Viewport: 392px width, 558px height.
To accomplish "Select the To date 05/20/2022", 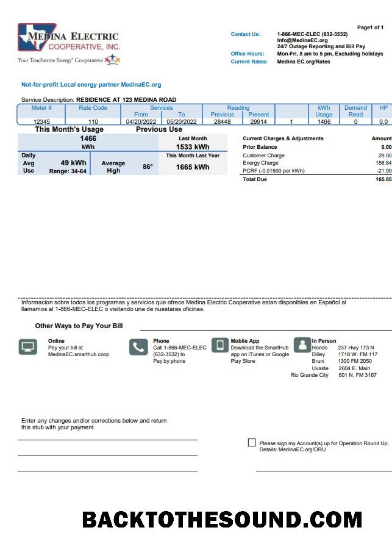I will point(182,121).
